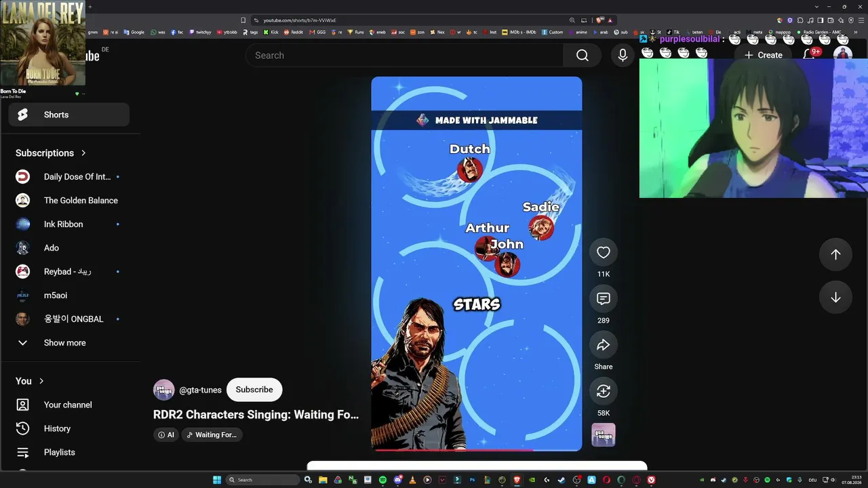Show more subscriptions
The height and width of the screenshot is (488, 868).
tap(68, 343)
